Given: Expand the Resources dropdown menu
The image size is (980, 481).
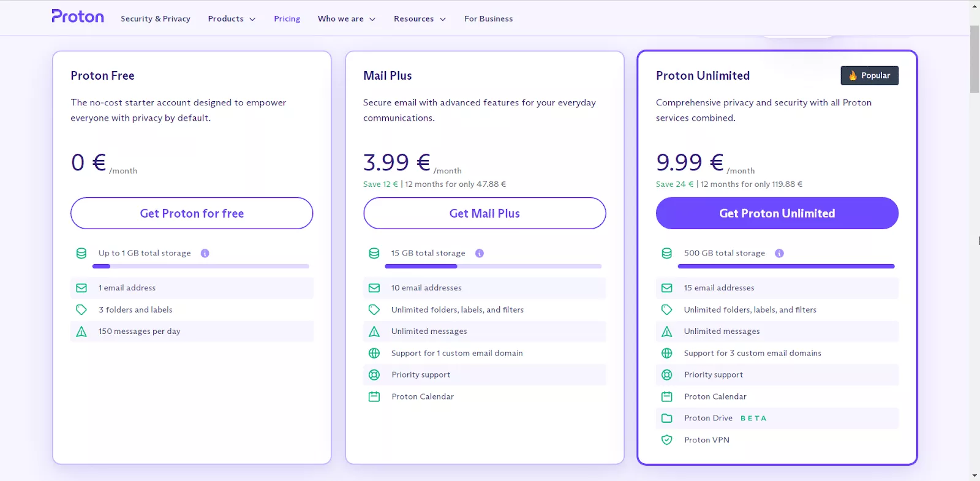Looking at the screenshot, I should [420, 19].
